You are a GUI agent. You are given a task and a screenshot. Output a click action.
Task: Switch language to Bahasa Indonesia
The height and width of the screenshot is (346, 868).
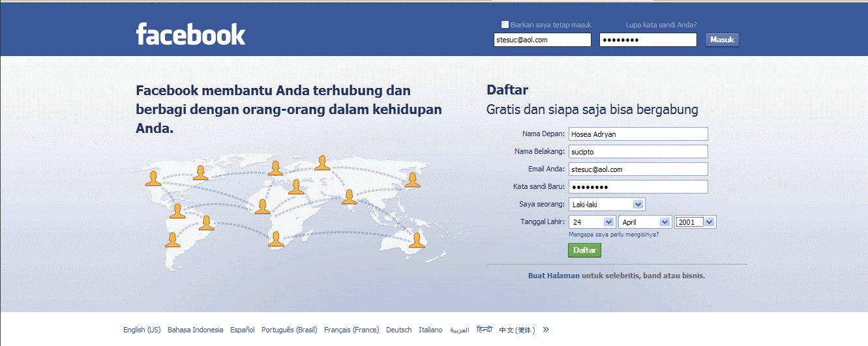pos(195,330)
